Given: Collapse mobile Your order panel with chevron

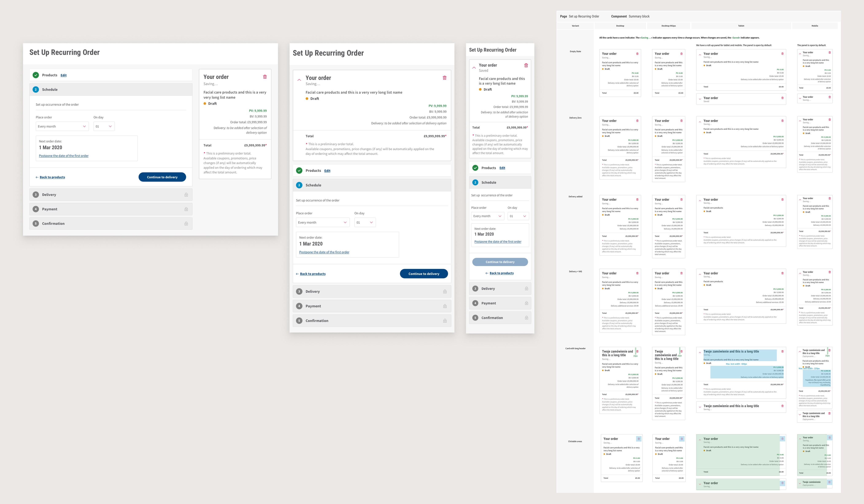Looking at the screenshot, I should (x=474, y=68).
